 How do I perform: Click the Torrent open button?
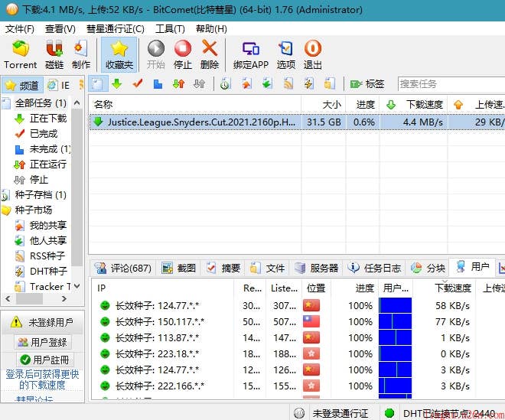20,54
